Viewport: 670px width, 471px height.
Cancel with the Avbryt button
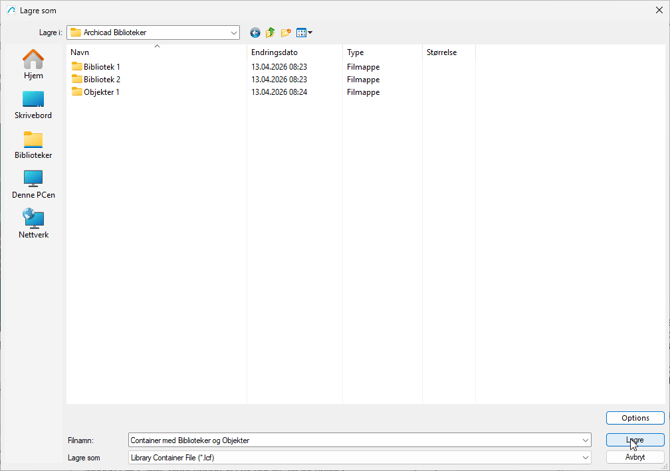pos(635,457)
